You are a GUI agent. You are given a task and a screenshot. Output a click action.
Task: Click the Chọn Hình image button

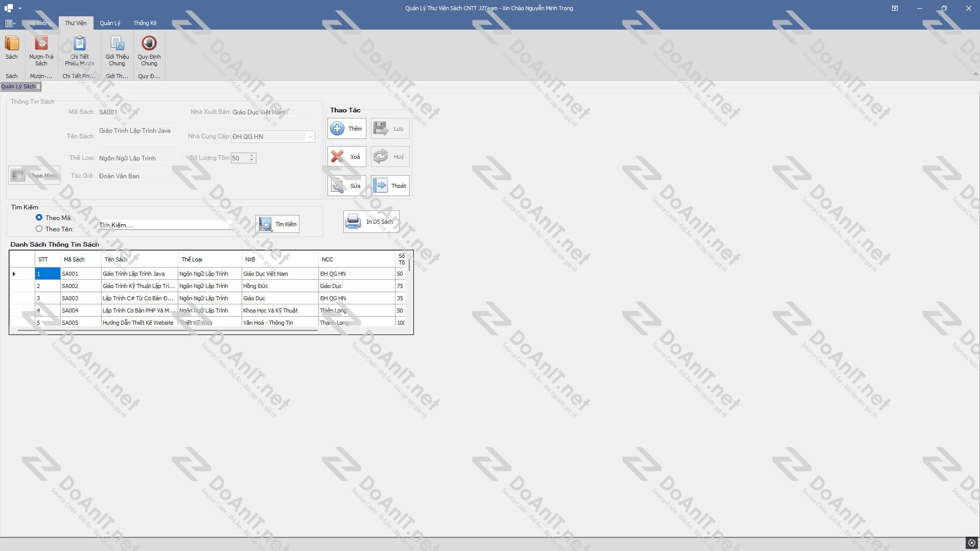34,175
